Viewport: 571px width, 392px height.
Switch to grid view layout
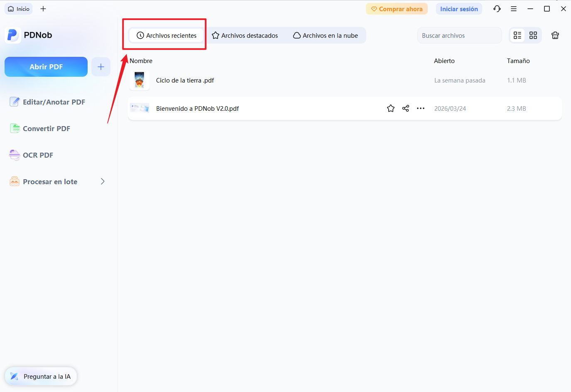[x=533, y=35]
